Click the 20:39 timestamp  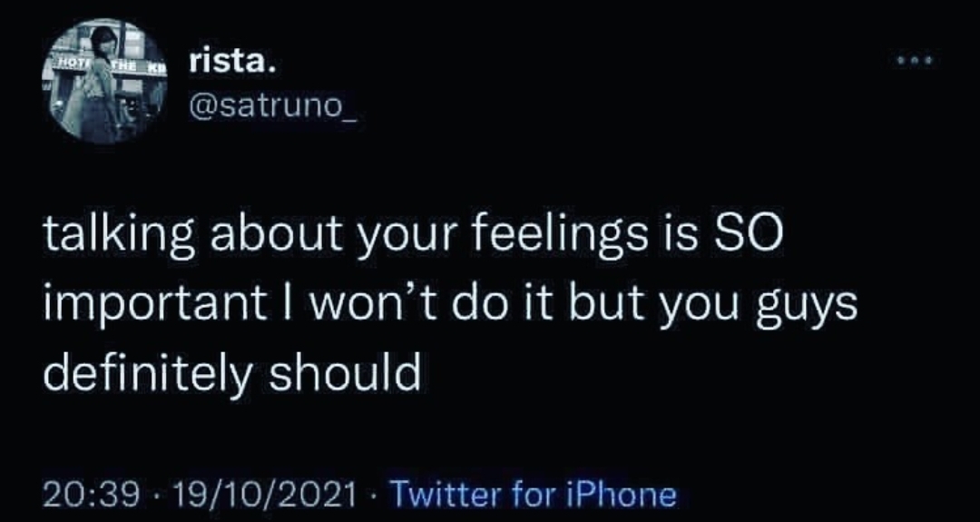tap(91, 495)
